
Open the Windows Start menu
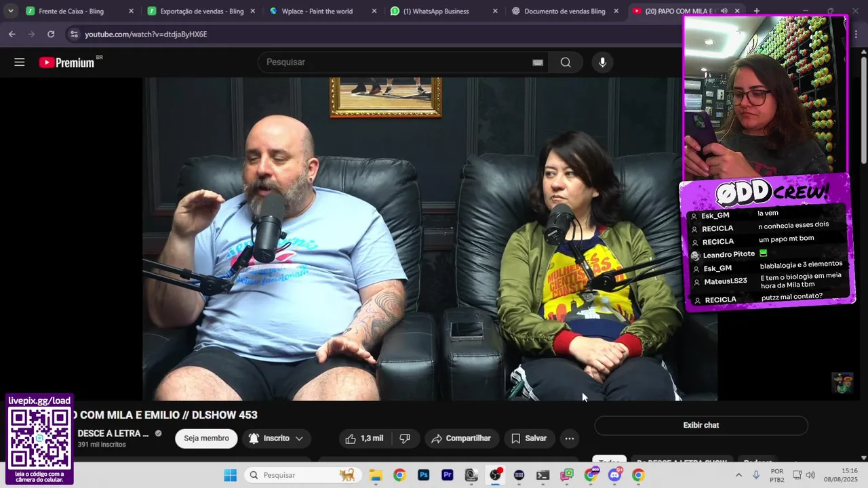[231, 475]
